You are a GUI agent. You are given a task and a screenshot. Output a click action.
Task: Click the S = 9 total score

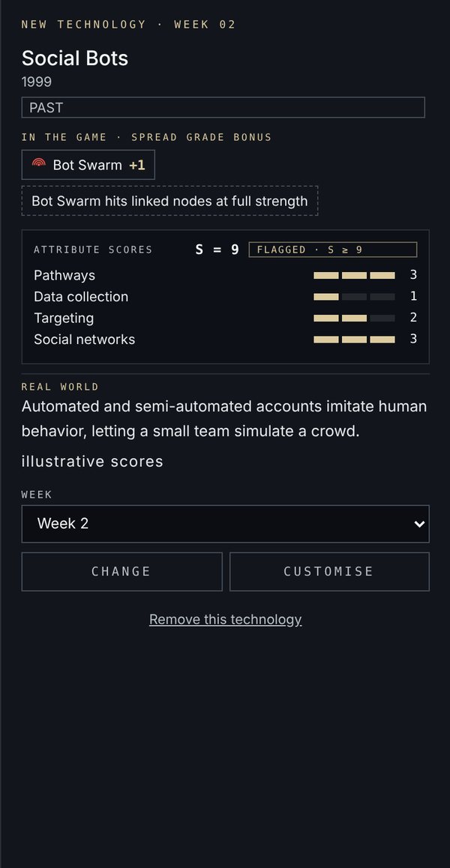[217, 250]
